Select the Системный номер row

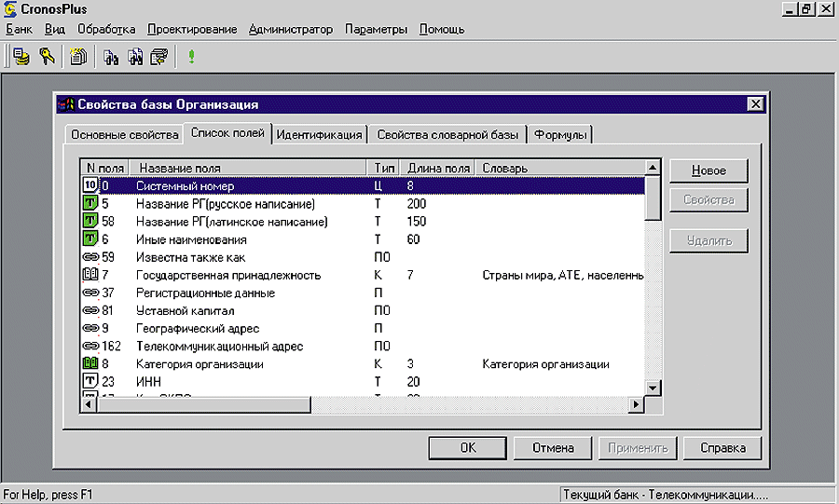point(363,185)
